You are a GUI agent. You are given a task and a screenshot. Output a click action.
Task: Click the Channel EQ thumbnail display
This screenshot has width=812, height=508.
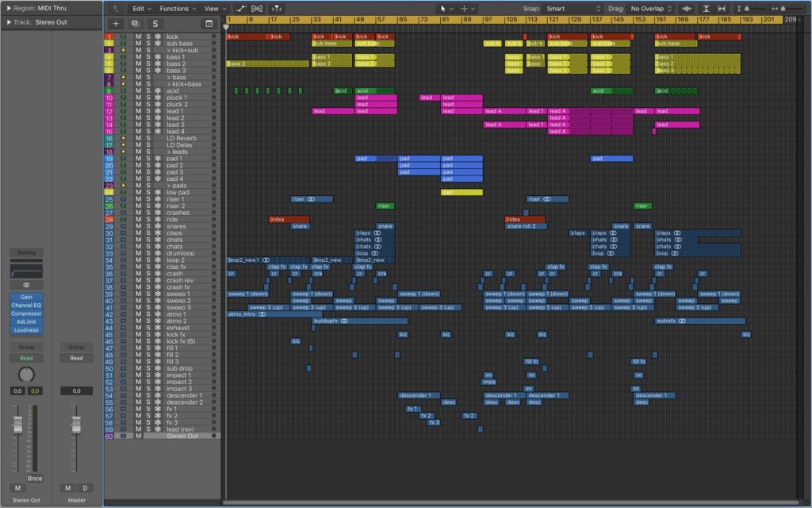[26, 271]
